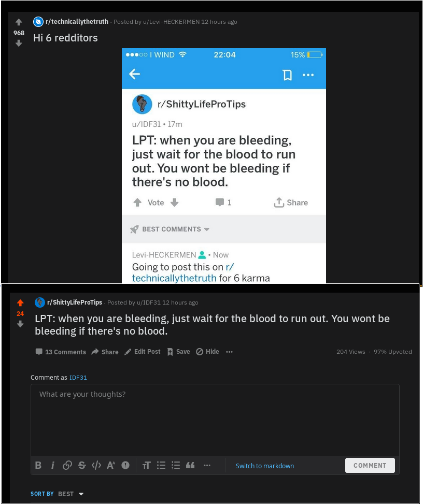Downvote the LPT bleeding post
Viewport: 423px width, 504px height.
click(20, 324)
